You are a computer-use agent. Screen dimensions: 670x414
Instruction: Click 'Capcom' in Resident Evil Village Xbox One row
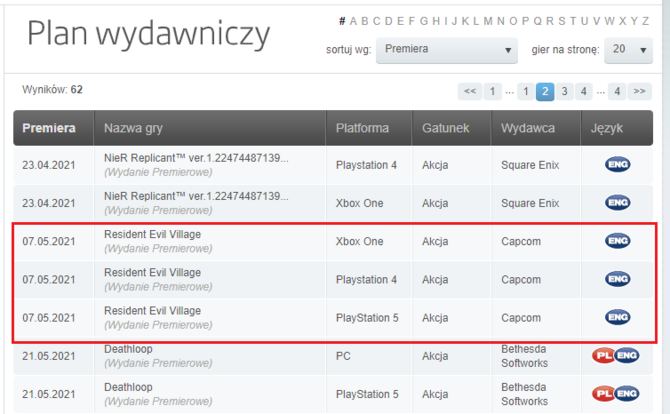521,241
